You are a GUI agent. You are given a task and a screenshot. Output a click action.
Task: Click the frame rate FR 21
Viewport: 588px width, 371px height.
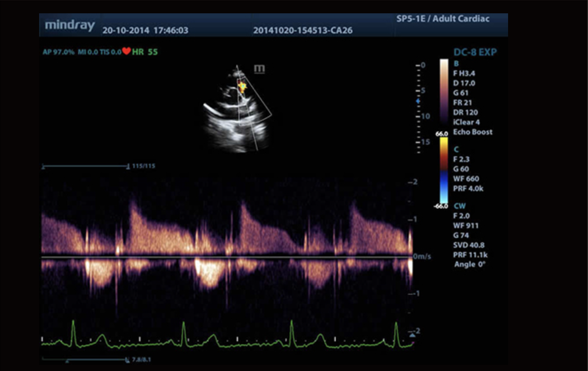[x=461, y=103]
